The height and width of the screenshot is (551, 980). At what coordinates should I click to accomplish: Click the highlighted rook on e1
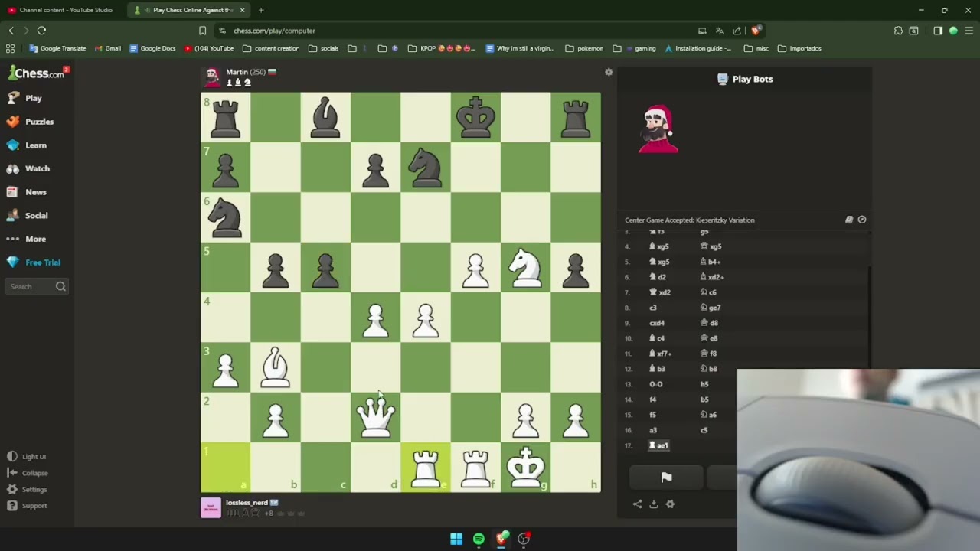click(425, 468)
